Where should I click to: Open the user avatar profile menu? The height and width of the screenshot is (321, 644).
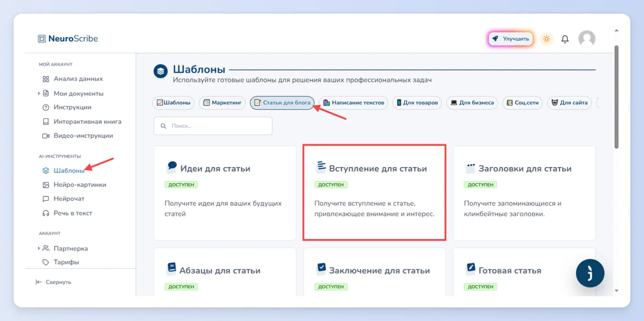tap(586, 39)
